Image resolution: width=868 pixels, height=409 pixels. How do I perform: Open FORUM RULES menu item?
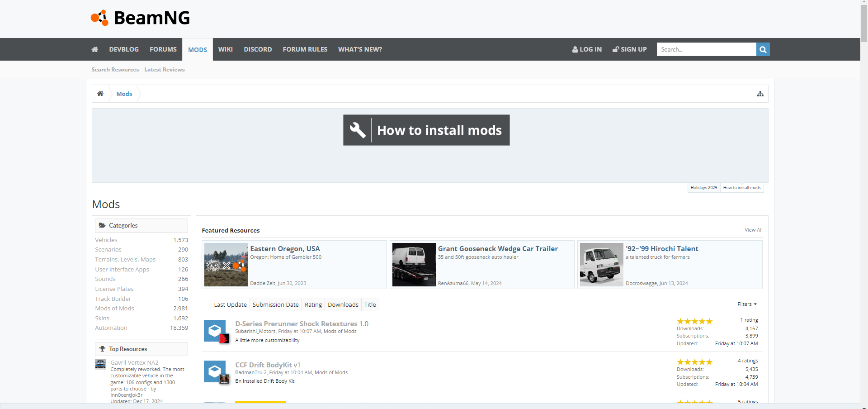click(x=305, y=49)
